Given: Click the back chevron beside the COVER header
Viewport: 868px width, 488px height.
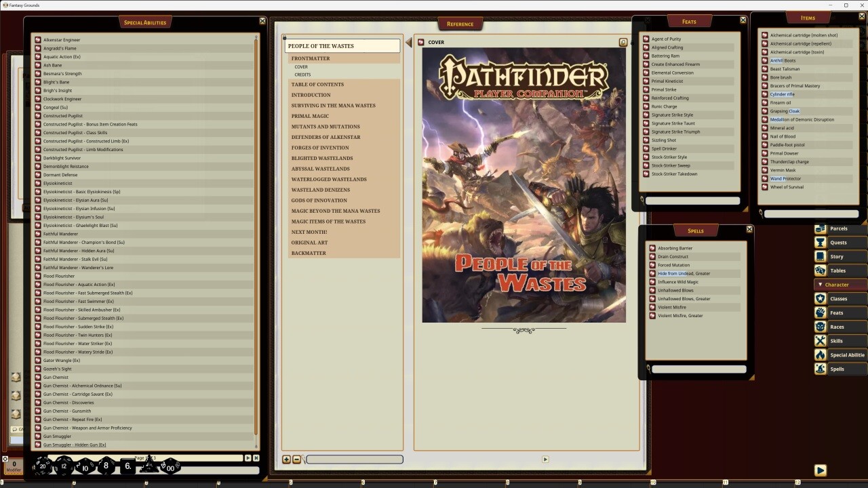Looking at the screenshot, I should coord(408,41).
